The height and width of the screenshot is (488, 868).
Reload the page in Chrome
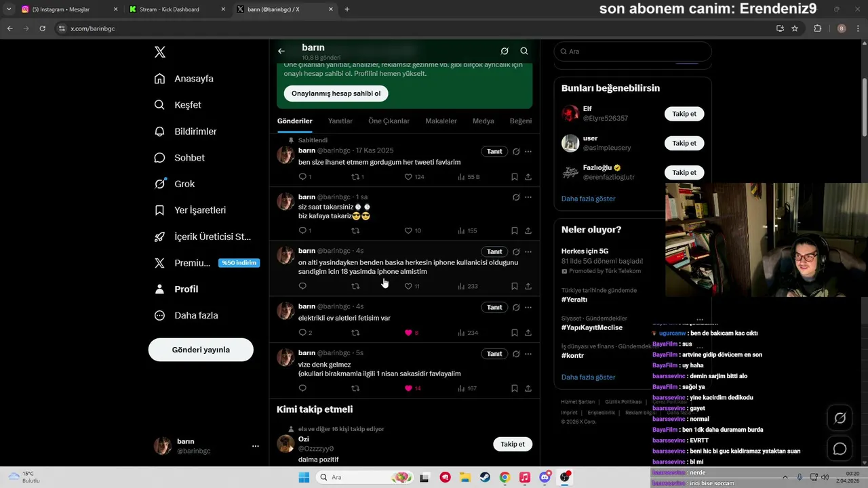[x=43, y=28]
